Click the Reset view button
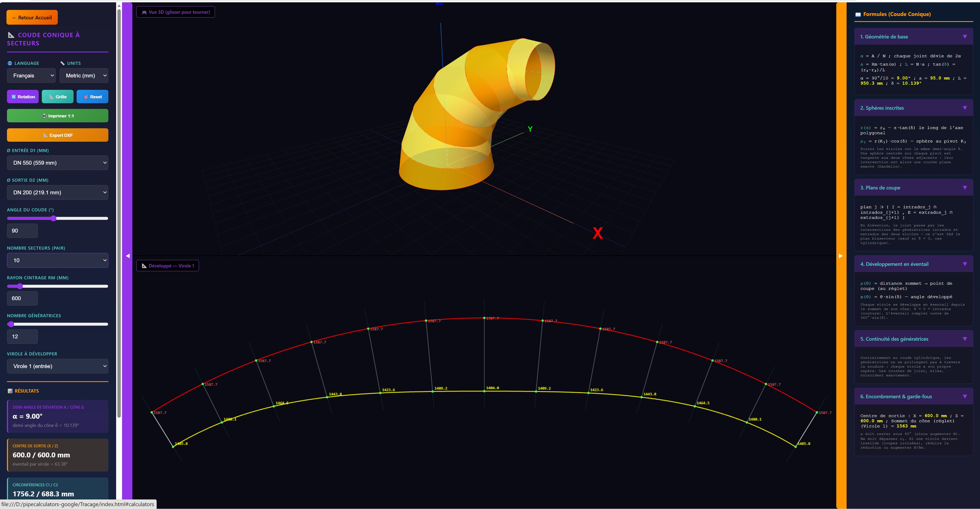Image resolution: width=980 pixels, height=509 pixels. tap(93, 97)
